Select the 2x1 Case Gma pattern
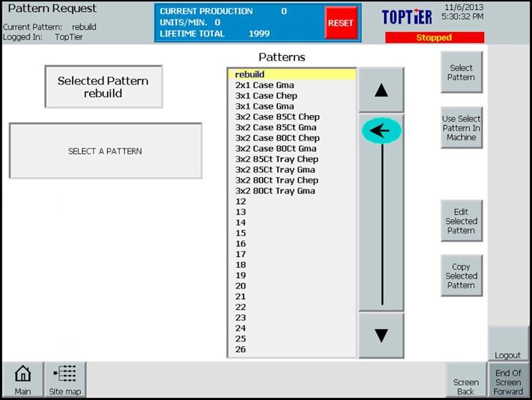Screen dimensions: 532x400 tap(265, 85)
